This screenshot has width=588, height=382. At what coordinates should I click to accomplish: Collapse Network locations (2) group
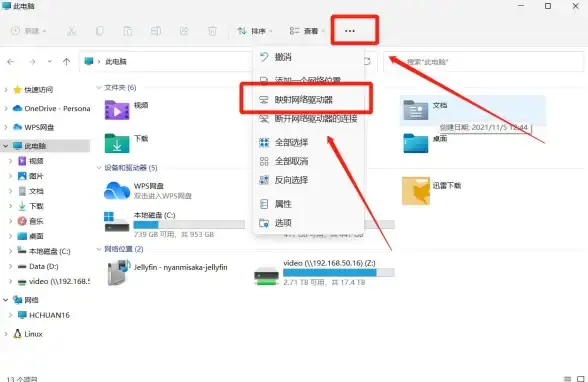(x=99, y=249)
